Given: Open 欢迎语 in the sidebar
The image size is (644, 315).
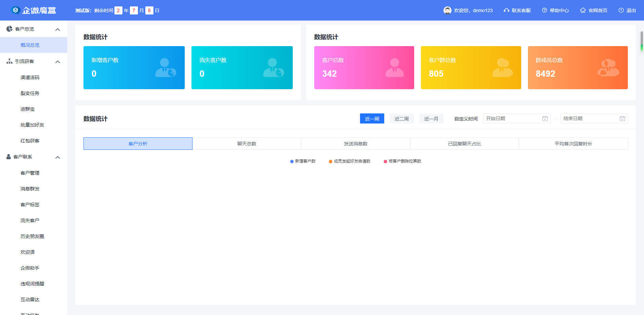Looking at the screenshot, I should click(x=34, y=252).
